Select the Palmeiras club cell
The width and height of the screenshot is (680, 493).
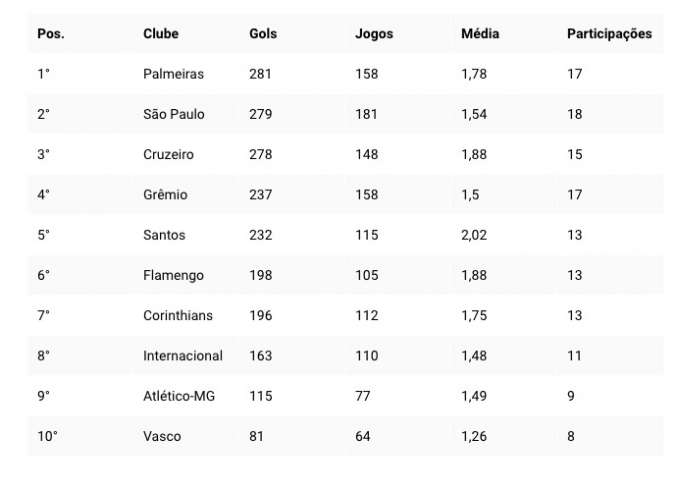click(x=174, y=74)
